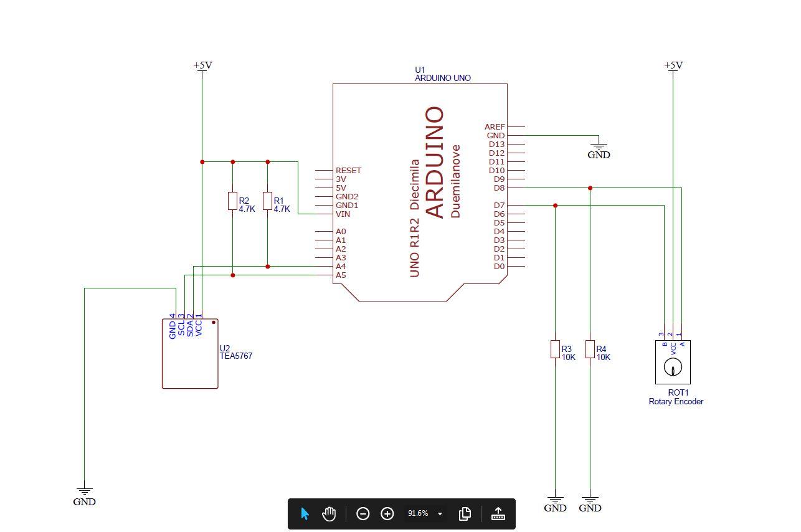Viewport: 801px width, 532px height.
Task: Open the zoom percentage dropdown
Action: [x=440, y=513]
